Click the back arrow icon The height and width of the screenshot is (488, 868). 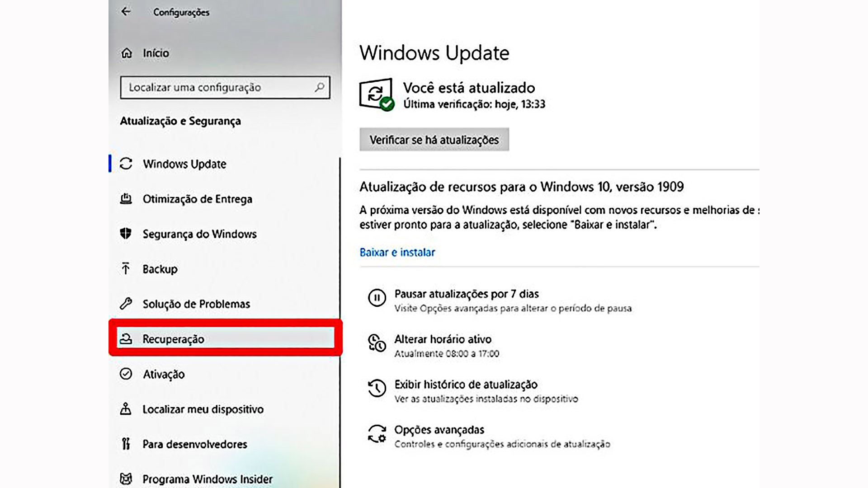click(126, 12)
